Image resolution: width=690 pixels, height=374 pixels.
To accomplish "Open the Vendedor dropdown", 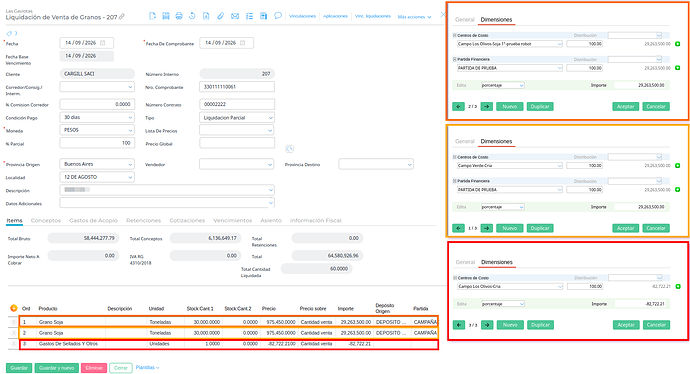I will tap(237, 164).
